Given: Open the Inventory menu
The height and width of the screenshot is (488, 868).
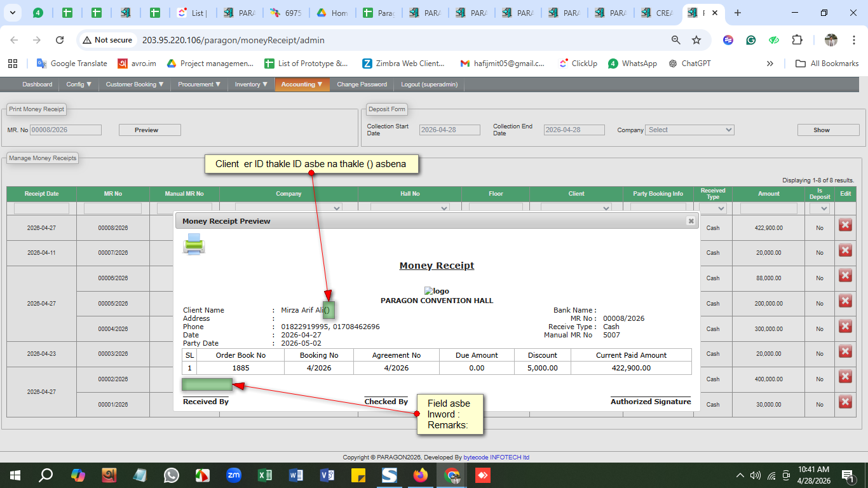Looking at the screenshot, I should 251,85.
